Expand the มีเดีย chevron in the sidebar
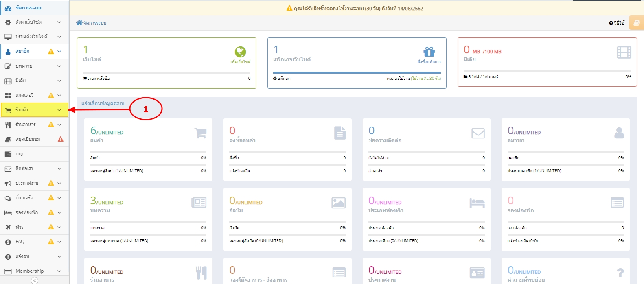 pos(59,81)
